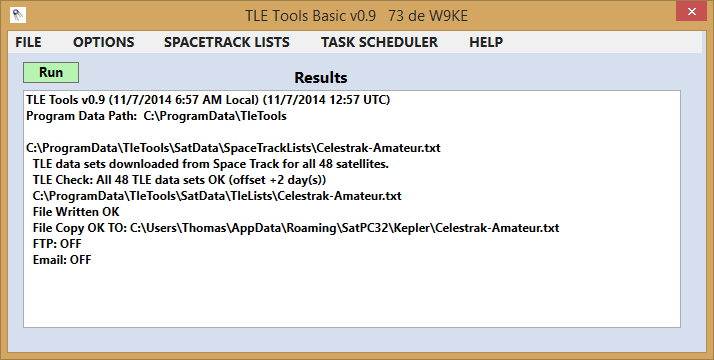Click the Program Data Path line

coord(156,116)
